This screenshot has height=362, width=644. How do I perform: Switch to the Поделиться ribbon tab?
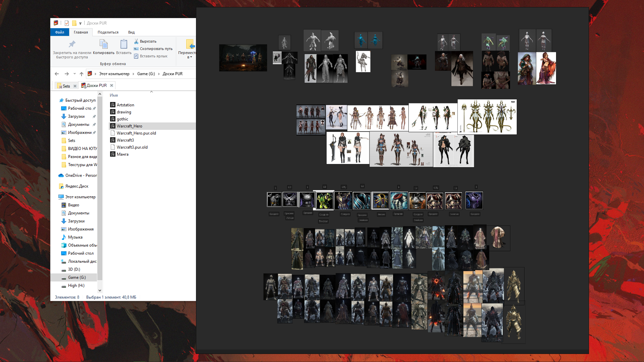(108, 32)
